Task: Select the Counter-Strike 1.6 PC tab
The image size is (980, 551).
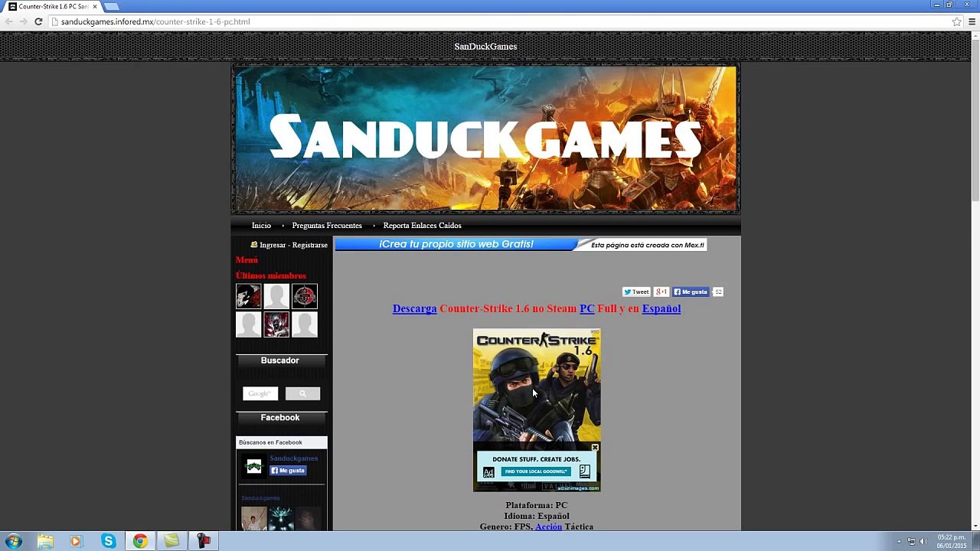Action: point(52,6)
